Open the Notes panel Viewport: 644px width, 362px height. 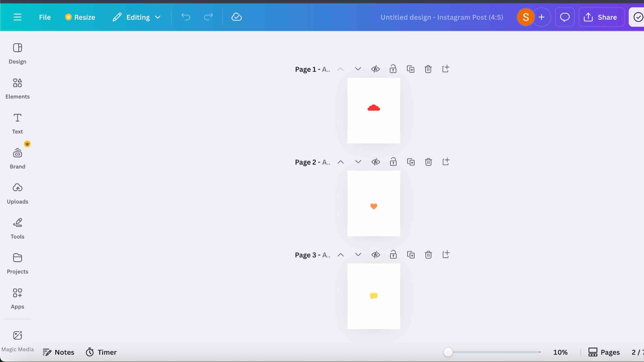59,352
